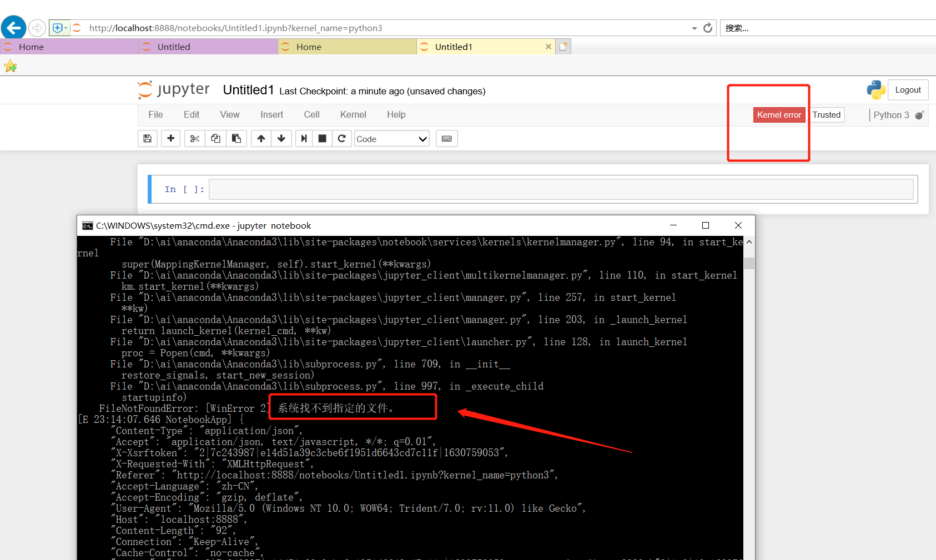Select the cell prompt In [ ]:

click(x=184, y=189)
